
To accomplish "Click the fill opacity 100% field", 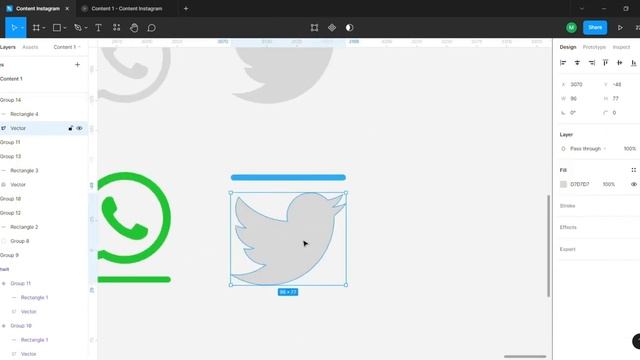I will pos(609,184).
